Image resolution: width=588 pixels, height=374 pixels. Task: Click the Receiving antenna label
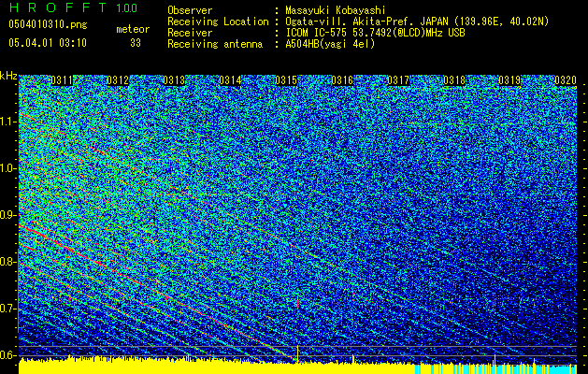215,44
